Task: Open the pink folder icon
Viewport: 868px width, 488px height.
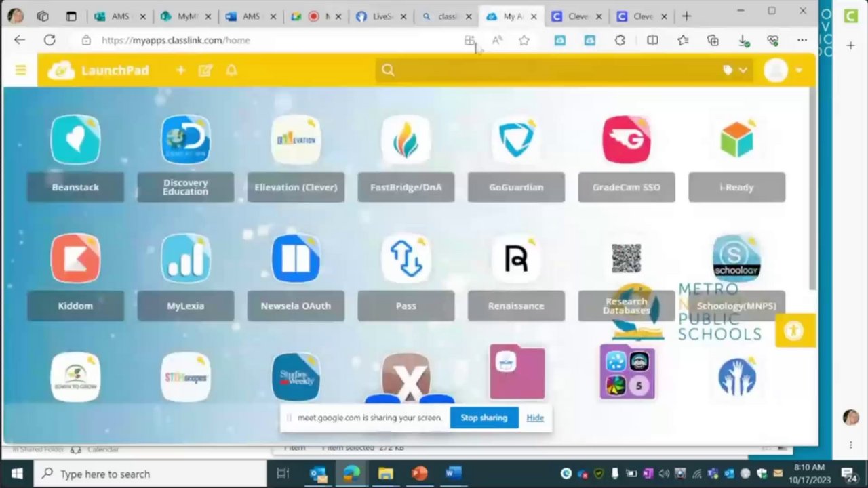Action: (517, 371)
